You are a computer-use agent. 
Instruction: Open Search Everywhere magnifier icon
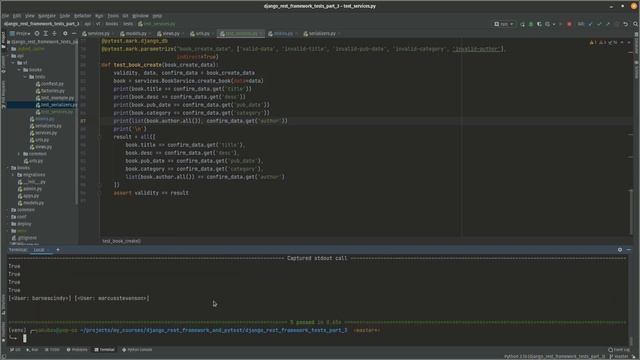(636, 24)
